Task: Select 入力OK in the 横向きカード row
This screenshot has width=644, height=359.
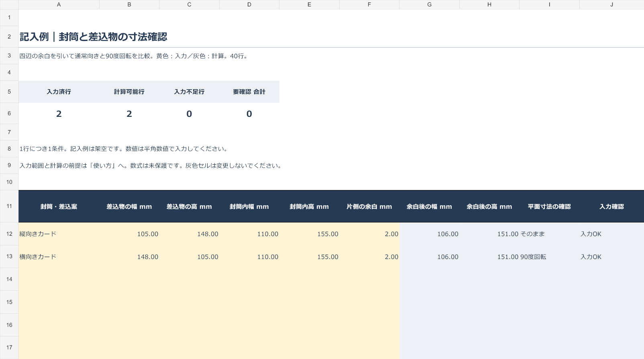Action: click(x=611, y=257)
